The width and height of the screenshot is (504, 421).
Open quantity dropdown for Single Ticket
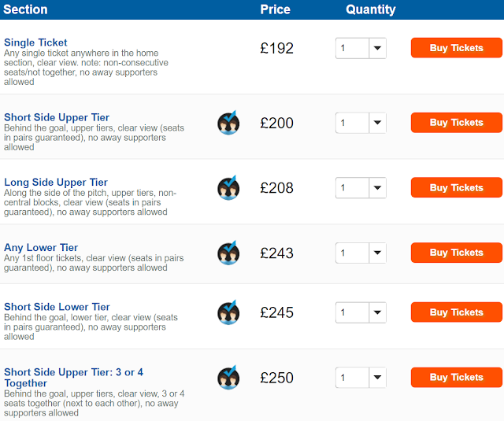[x=361, y=48]
